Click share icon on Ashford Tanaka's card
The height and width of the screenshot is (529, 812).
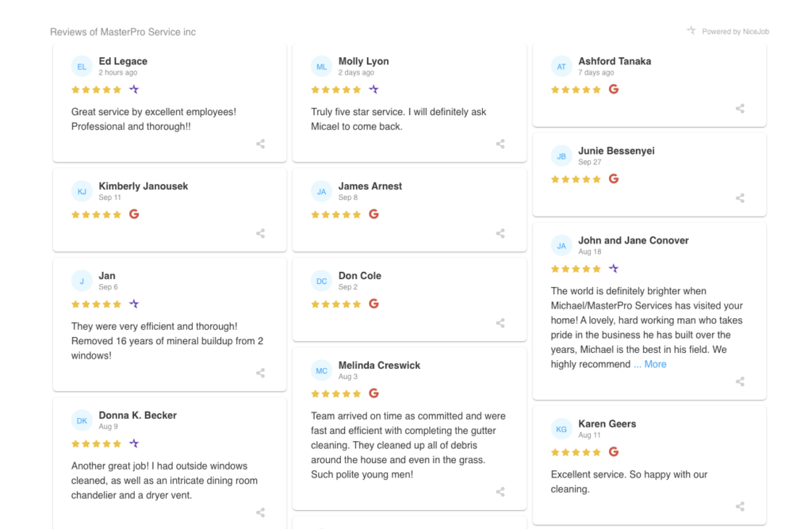click(740, 109)
